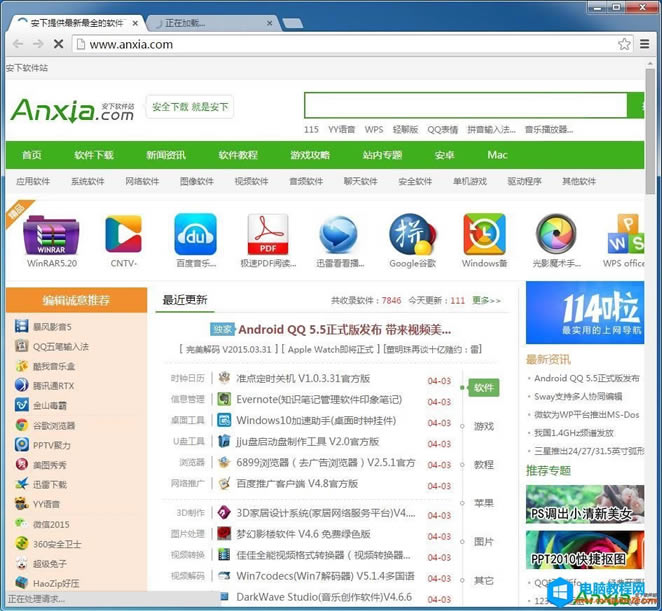
Task: Click the 谷歌浏览器 chrome icon
Action: 22,425
